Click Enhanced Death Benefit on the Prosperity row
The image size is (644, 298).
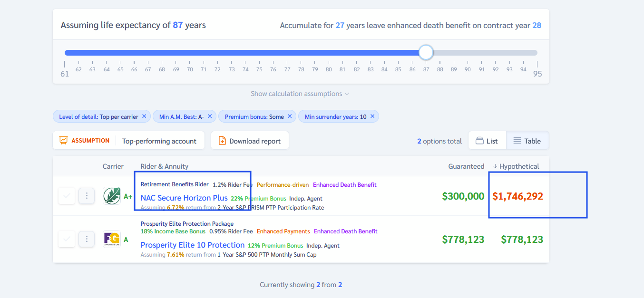[x=346, y=231]
